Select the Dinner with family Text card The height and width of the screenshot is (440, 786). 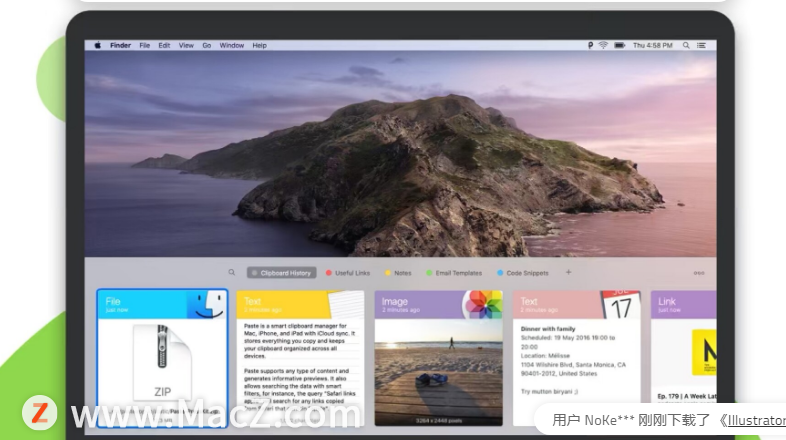(x=576, y=358)
